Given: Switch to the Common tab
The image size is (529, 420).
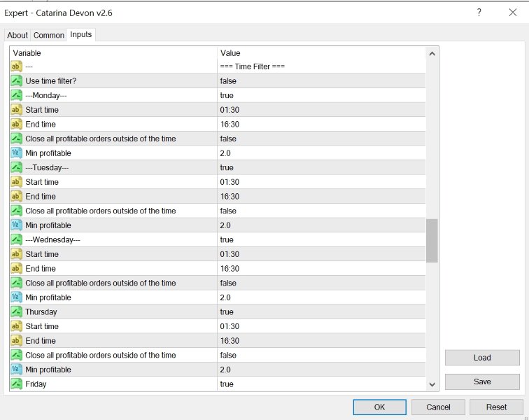Looking at the screenshot, I should coord(49,35).
